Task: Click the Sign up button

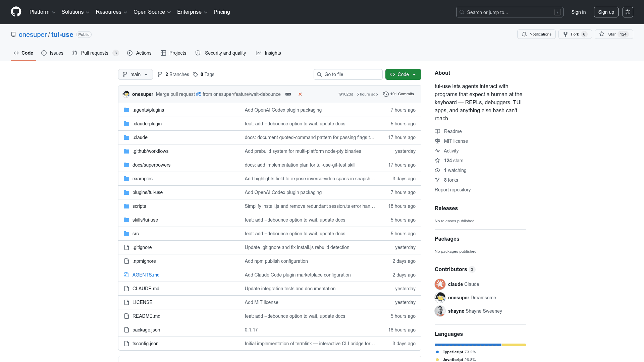Action: 606,12
